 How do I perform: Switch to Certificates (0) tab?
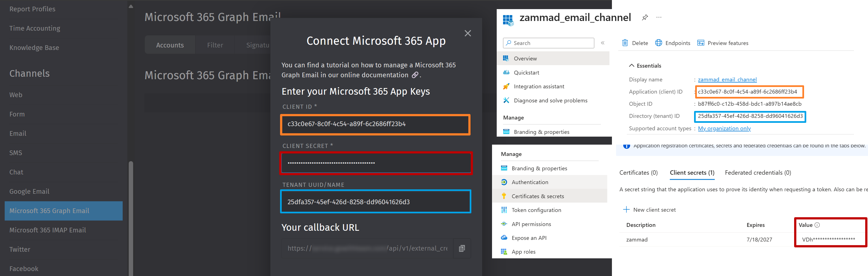coord(638,173)
